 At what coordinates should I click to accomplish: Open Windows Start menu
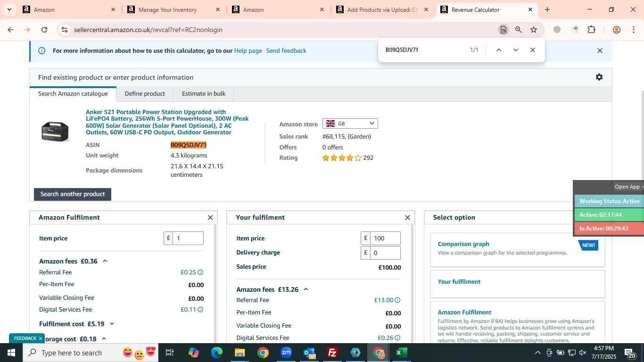[x=11, y=353]
